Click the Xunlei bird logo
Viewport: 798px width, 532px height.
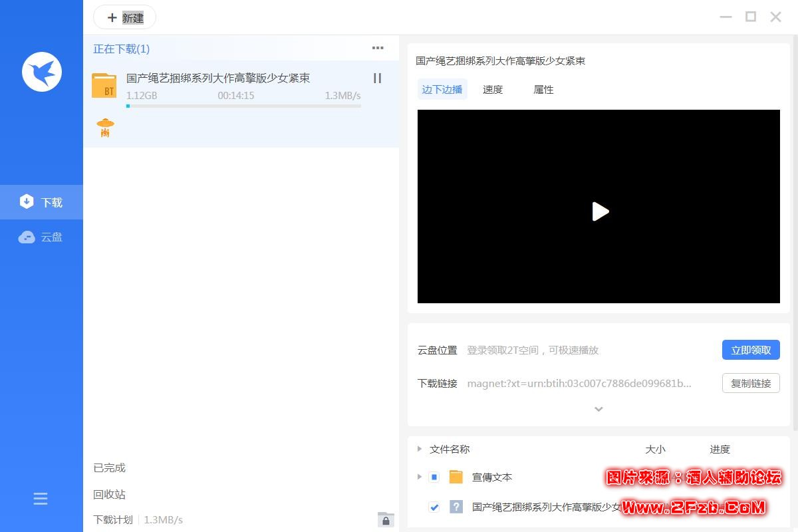41,71
